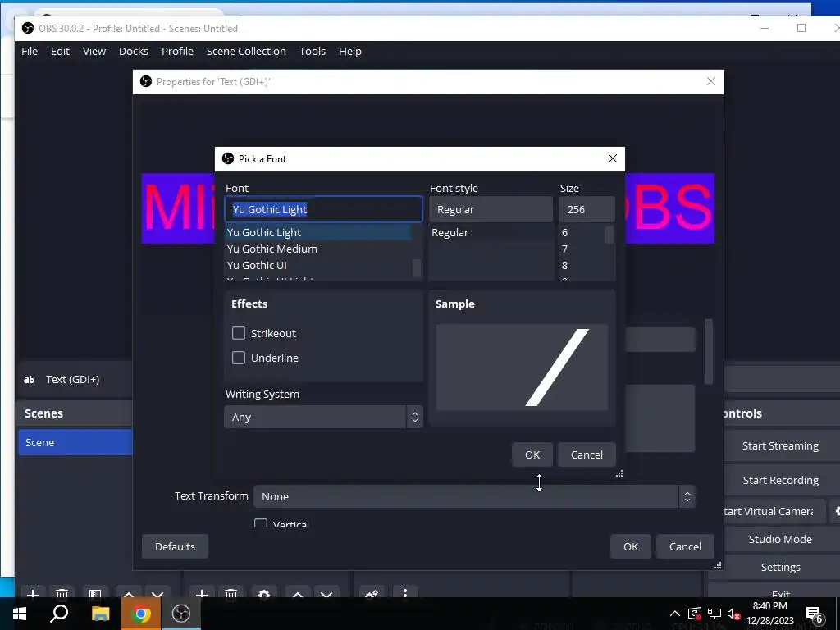Click OBS taskbar icon
The width and height of the screenshot is (840, 630).
[181, 614]
